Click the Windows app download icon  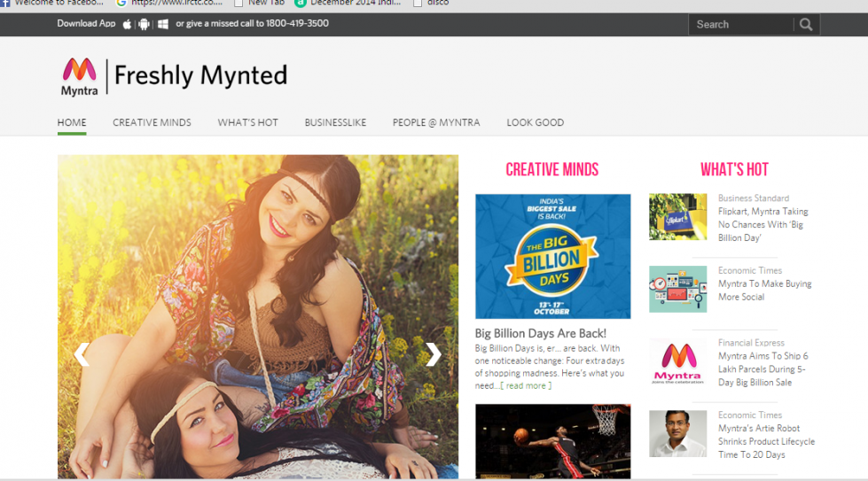[163, 24]
